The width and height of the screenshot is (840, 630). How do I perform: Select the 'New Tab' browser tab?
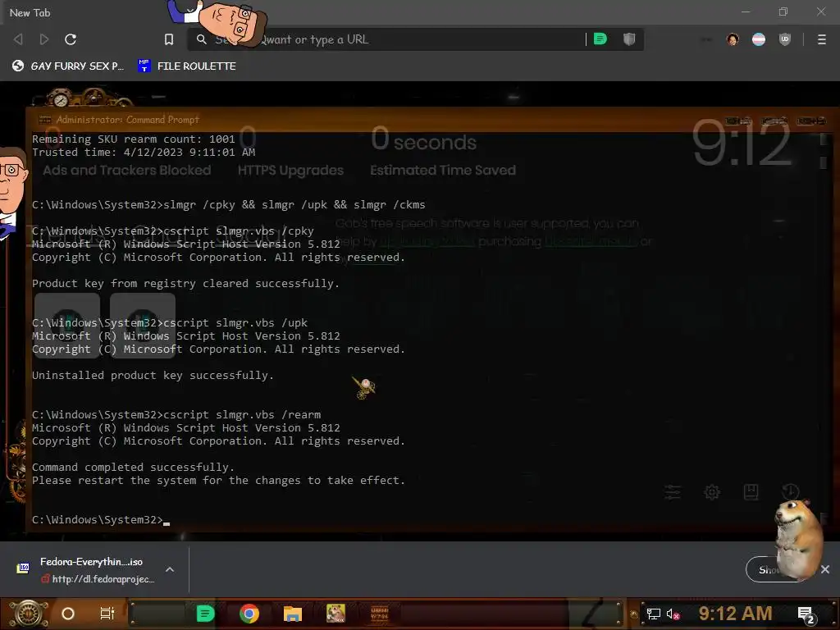point(30,12)
